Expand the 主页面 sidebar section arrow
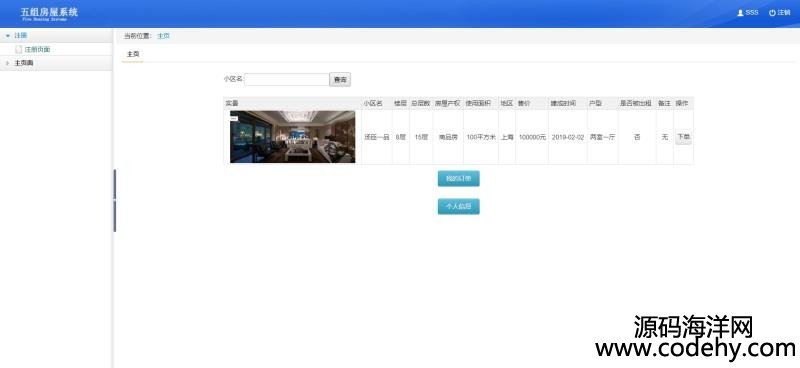The width and height of the screenshot is (800, 368). click(8, 63)
